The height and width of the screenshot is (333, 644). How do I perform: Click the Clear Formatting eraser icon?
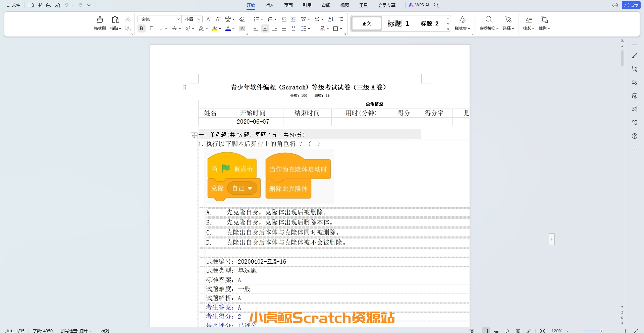242,19
